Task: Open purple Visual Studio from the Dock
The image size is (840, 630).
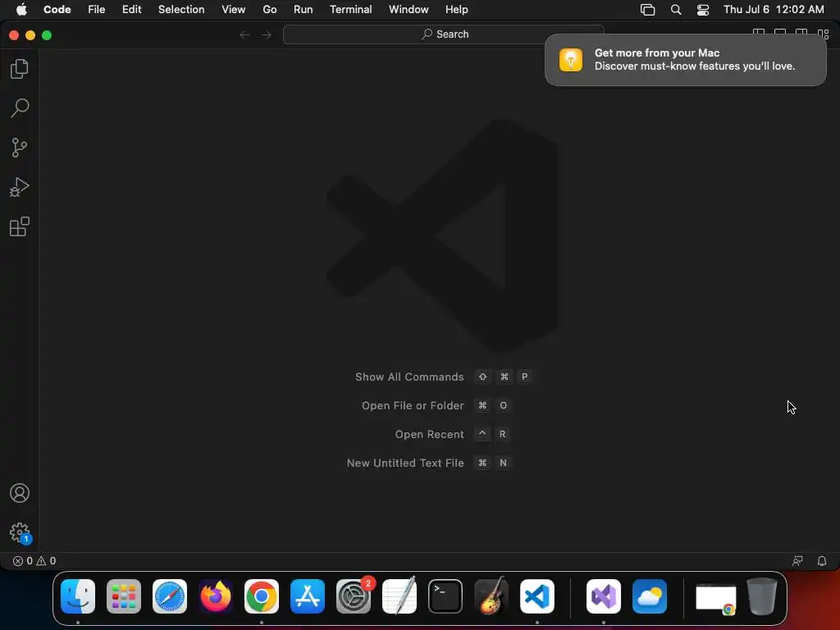Action: click(604, 596)
